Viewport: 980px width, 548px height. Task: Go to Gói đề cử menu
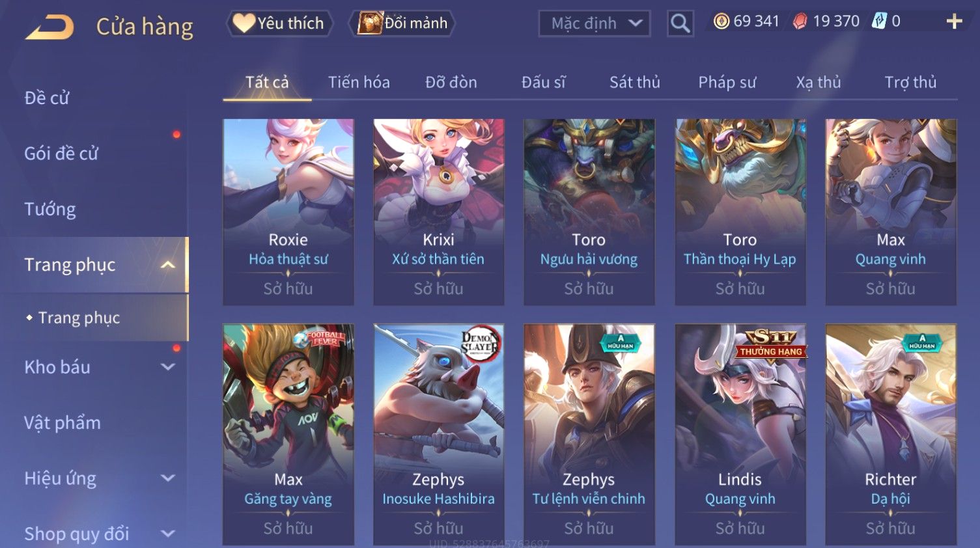tap(61, 154)
